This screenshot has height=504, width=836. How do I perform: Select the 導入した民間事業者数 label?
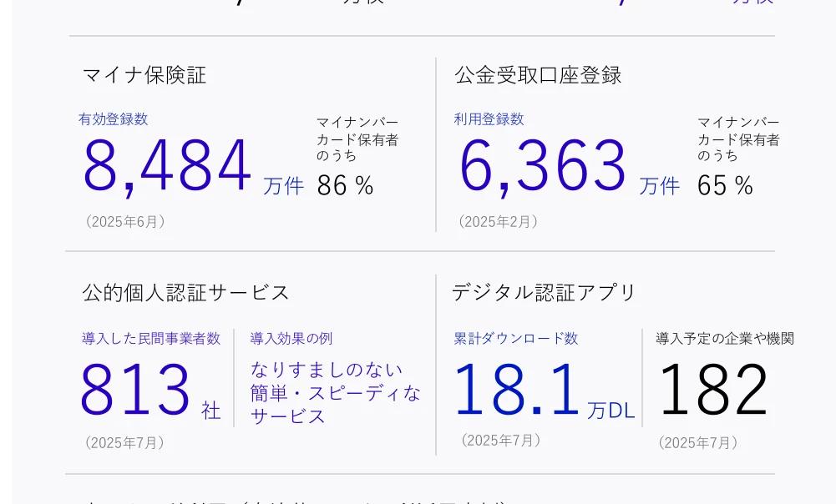[x=151, y=339]
